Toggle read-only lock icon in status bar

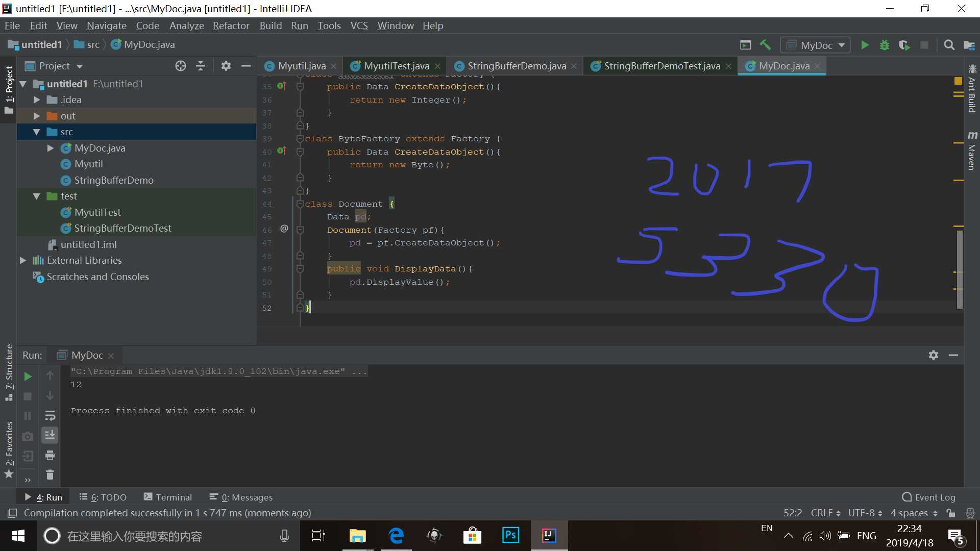click(x=950, y=513)
